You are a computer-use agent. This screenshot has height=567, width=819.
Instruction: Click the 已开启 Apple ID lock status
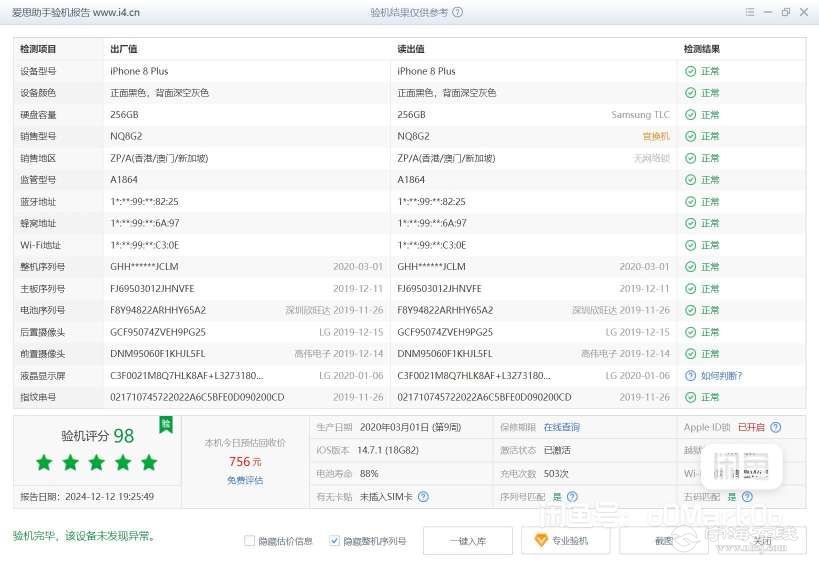click(751, 427)
